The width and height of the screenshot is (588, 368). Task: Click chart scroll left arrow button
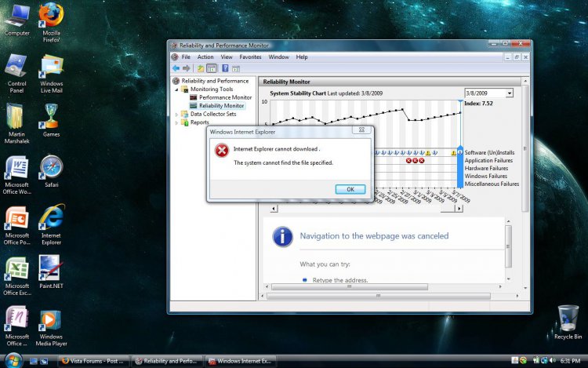274,209
